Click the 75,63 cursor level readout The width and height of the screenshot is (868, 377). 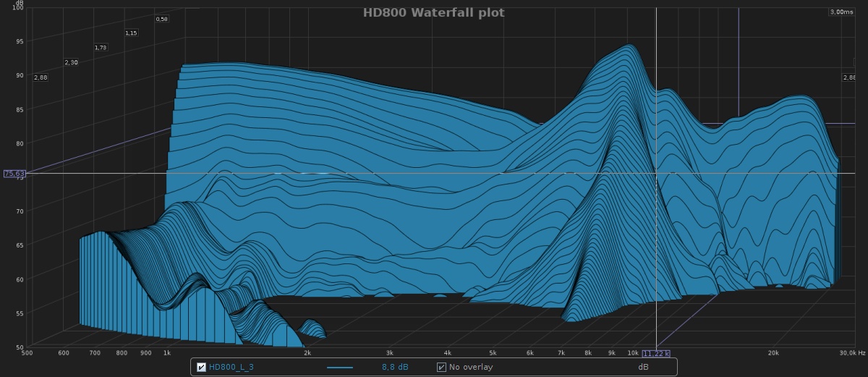point(14,174)
